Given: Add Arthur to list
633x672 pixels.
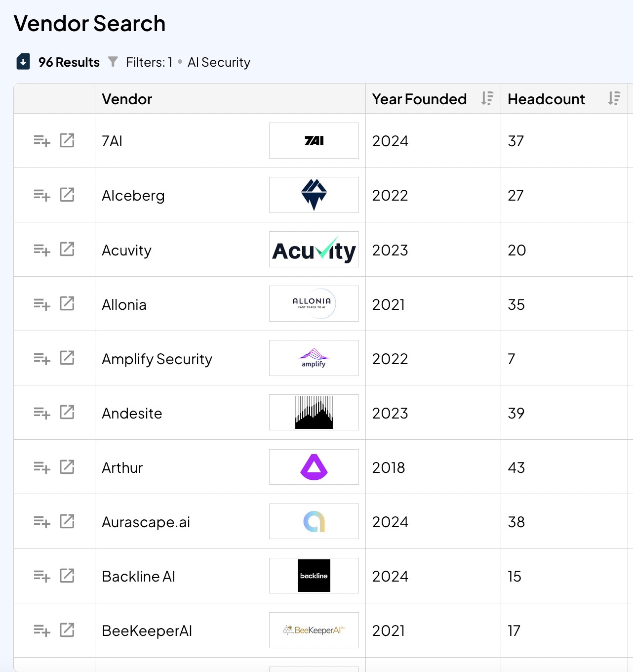Looking at the screenshot, I should pyautogui.click(x=42, y=467).
